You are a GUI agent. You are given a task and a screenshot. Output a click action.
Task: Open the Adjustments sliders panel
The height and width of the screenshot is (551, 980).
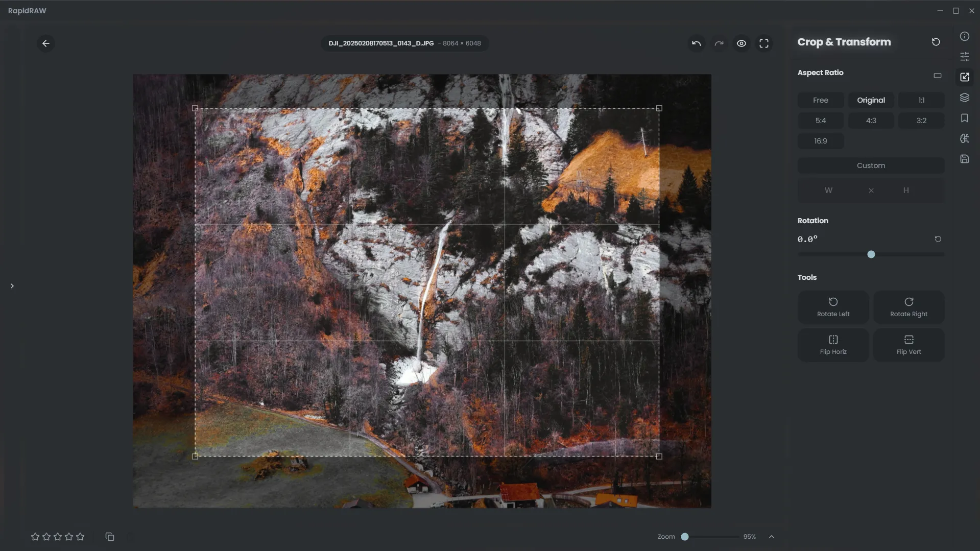(964, 57)
